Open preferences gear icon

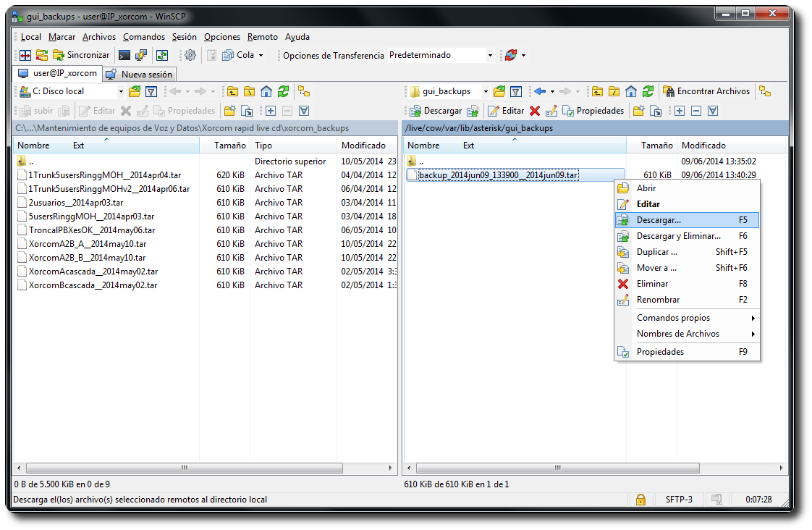click(x=190, y=55)
